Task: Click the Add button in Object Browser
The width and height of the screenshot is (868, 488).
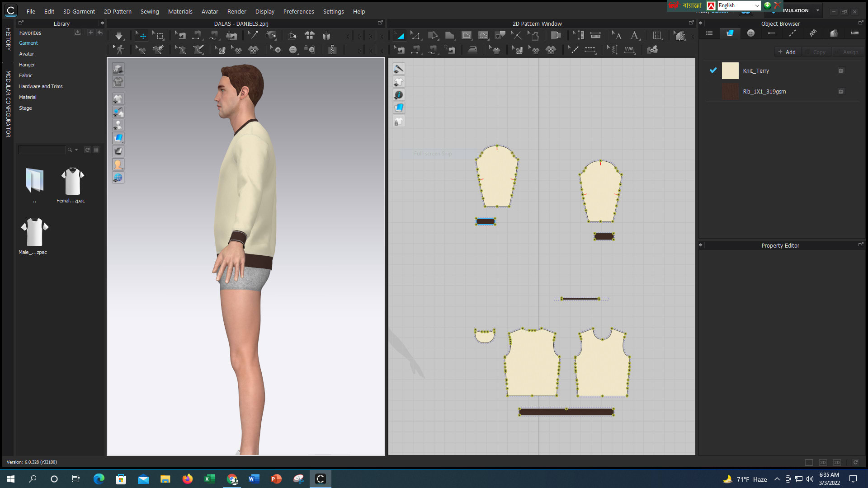Action: click(x=788, y=52)
